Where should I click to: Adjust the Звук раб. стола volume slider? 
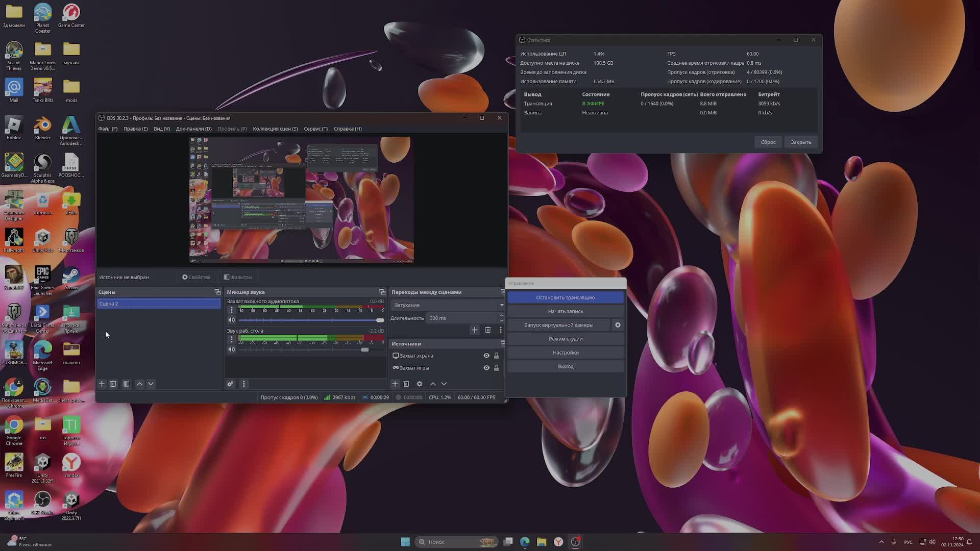click(364, 349)
